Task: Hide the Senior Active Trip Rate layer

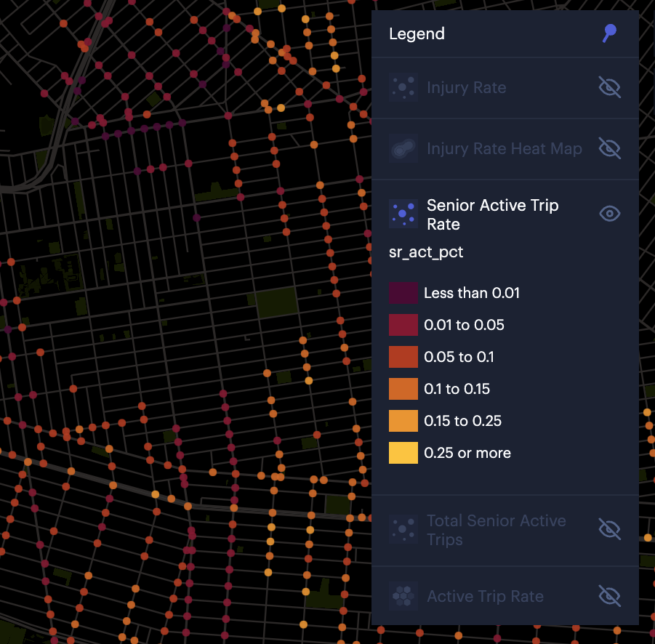Action: (609, 214)
